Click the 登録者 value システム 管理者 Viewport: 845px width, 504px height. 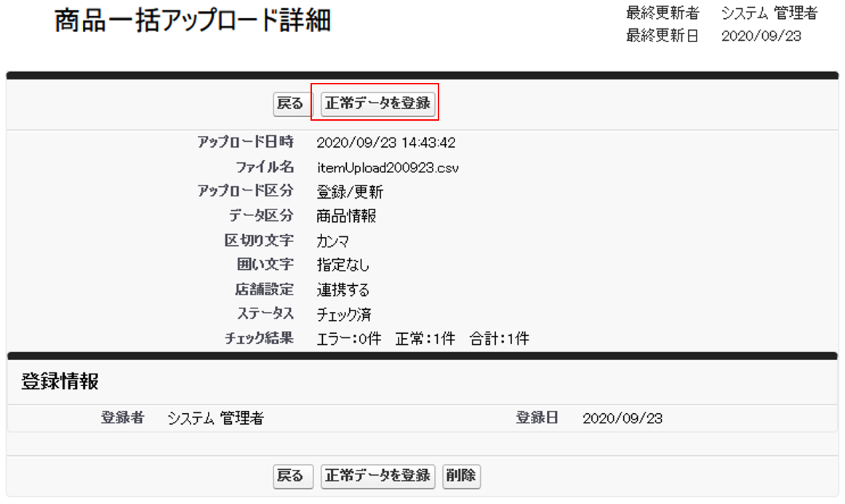click(x=215, y=419)
